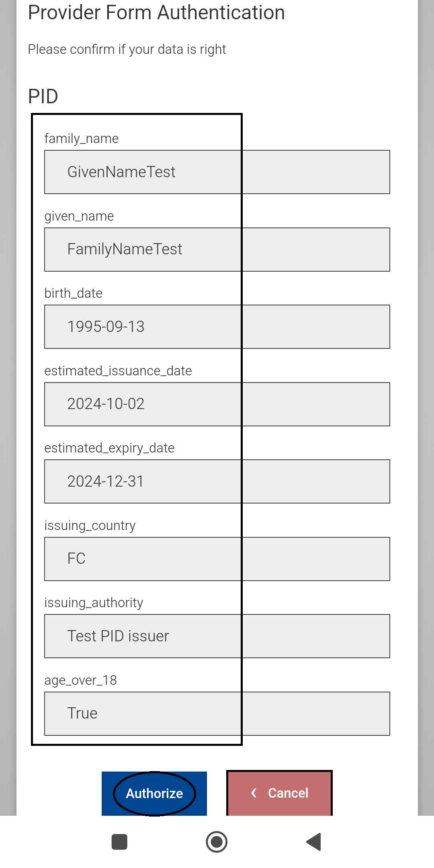This screenshot has width=434, height=868.
Task: Open recent apps via square icon
Action: (x=119, y=842)
